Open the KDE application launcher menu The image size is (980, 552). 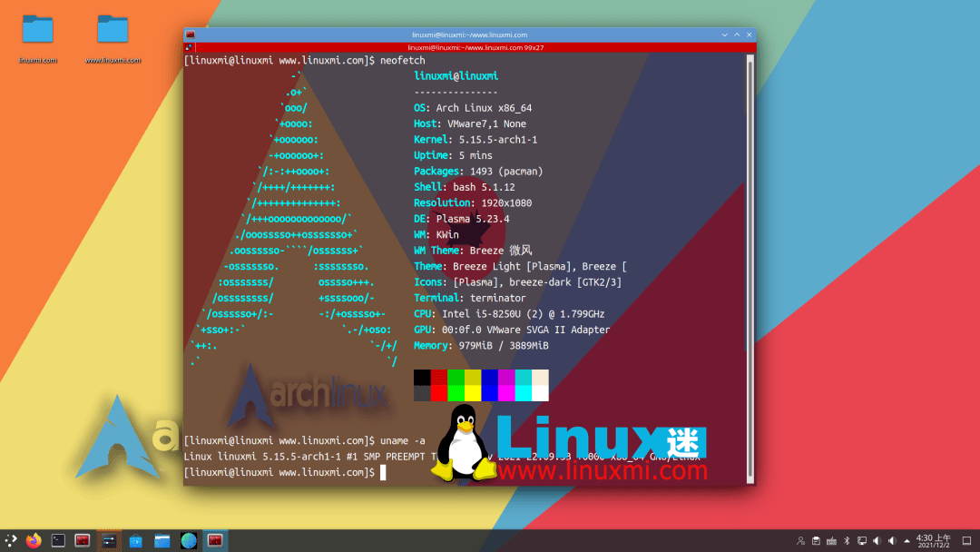[x=11, y=541]
